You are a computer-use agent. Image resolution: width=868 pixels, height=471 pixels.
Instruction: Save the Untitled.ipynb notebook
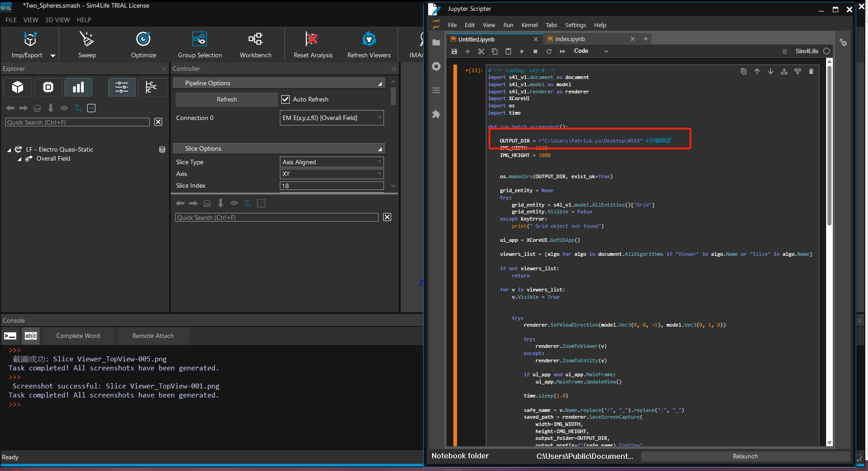tap(454, 51)
